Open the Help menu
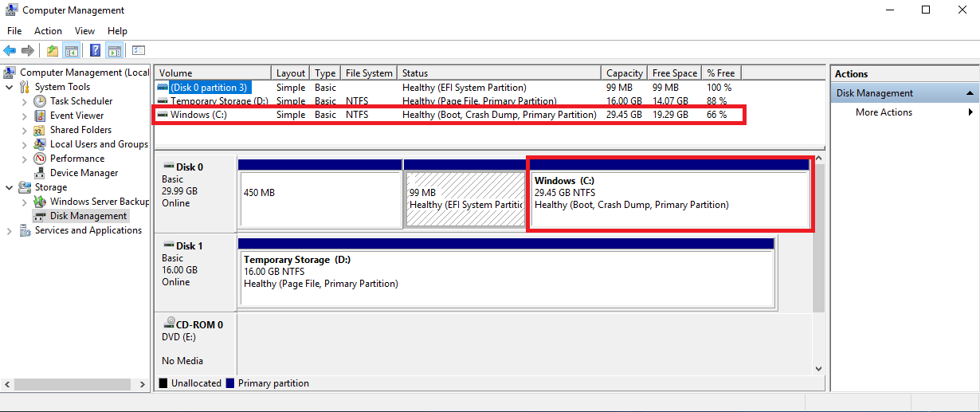This screenshot has height=412, width=980. [x=117, y=31]
